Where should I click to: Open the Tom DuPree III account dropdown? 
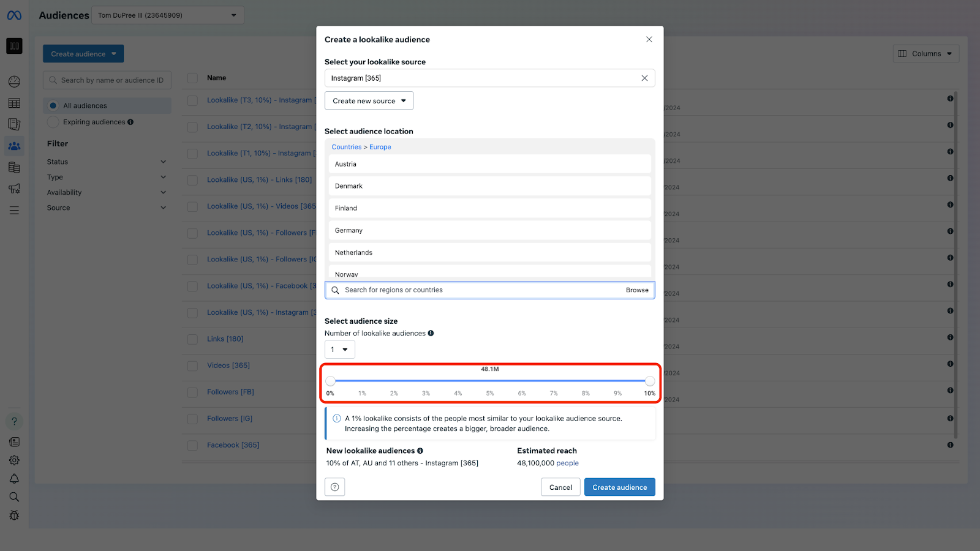click(x=167, y=15)
